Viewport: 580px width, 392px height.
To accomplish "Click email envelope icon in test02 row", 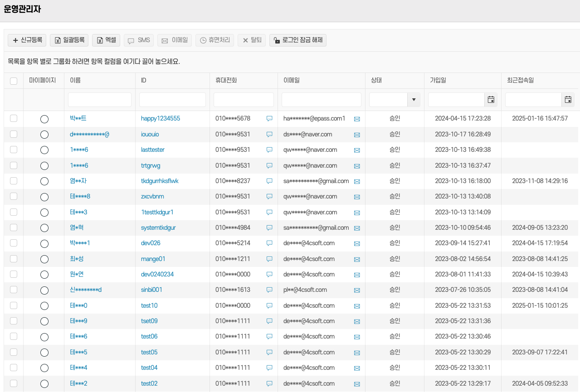I will 357,384.
